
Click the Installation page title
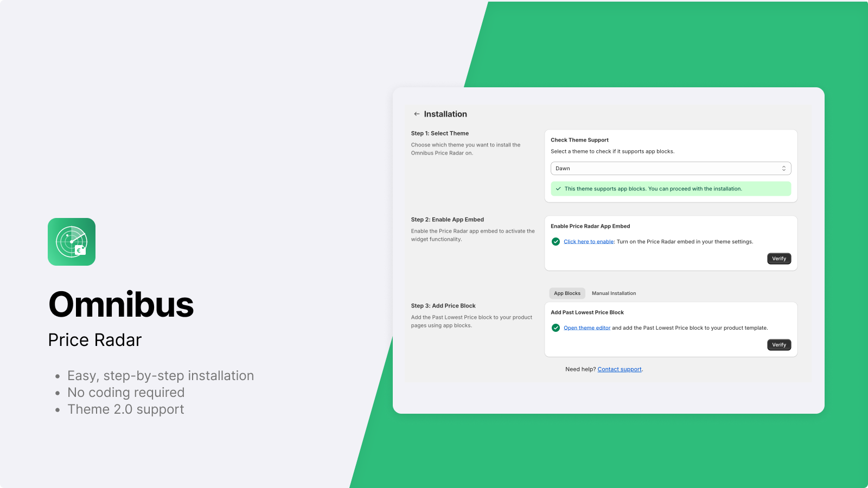point(445,114)
